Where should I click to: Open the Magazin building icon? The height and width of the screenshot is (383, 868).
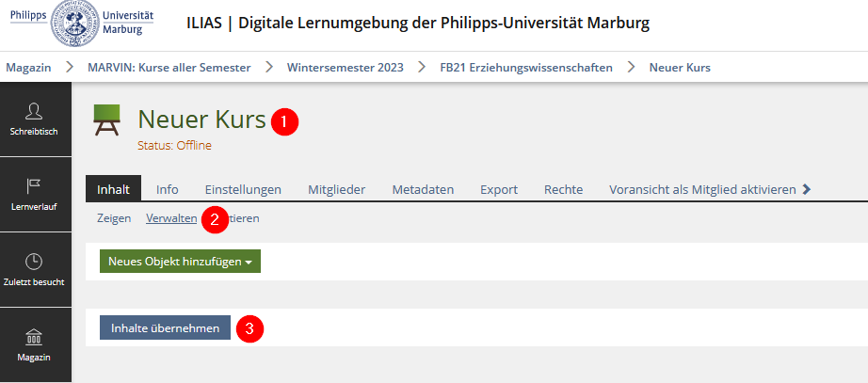[x=34, y=337]
